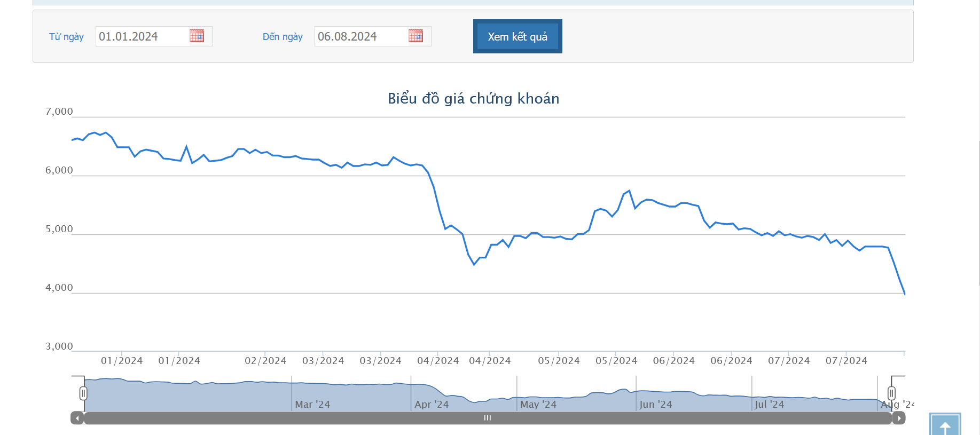Click the Biểu đồ giá chứng khoán title
This screenshot has height=435, width=980.
point(473,99)
